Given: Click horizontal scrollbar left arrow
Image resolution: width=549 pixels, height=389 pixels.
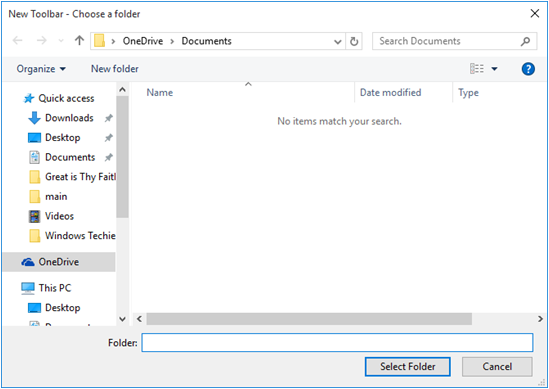Looking at the screenshot, I should [x=139, y=319].
